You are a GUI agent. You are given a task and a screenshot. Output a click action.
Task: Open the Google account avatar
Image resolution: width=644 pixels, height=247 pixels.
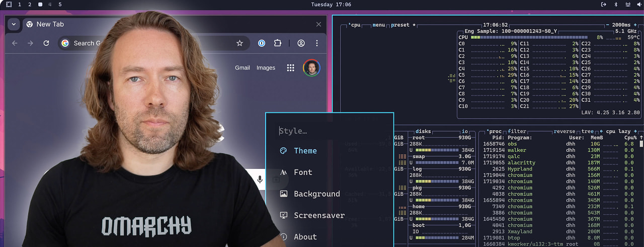(311, 68)
